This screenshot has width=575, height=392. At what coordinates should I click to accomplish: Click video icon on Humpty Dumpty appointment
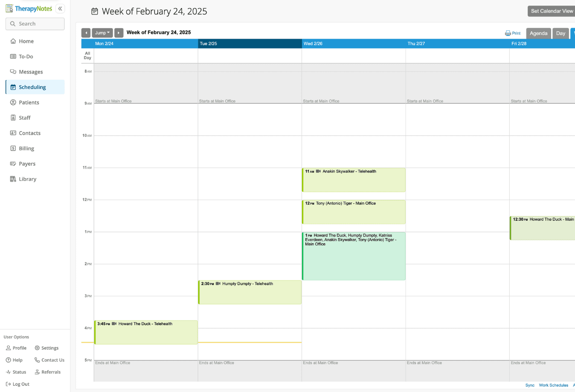[218, 284]
